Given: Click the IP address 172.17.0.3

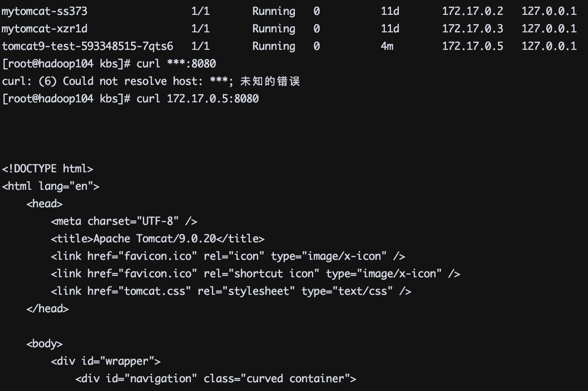Looking at the screenshot, I should coord(472,28).
